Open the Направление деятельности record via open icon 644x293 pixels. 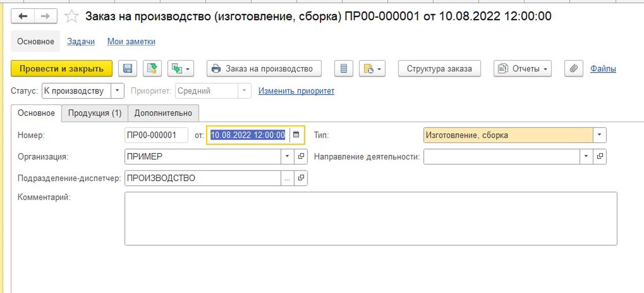[600, 157]
